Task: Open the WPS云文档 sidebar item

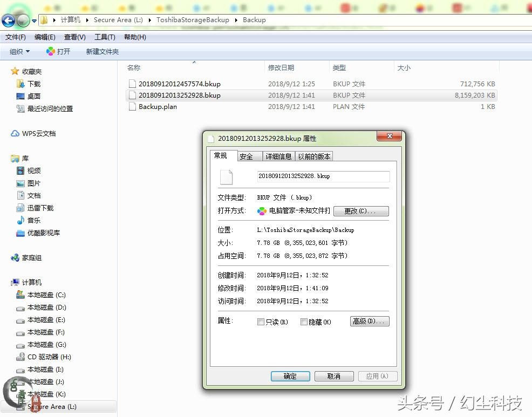Action: point(37,133)
